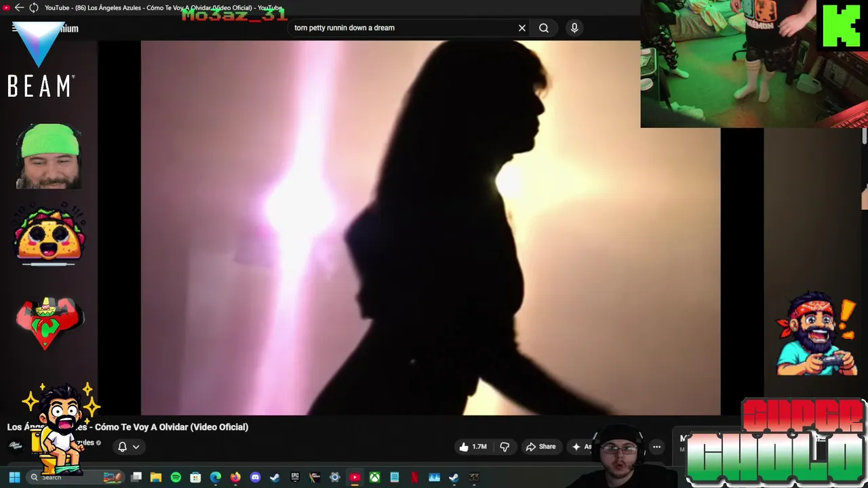
Task: Open the Xbox app from taskbar
Action: [374, 477]
